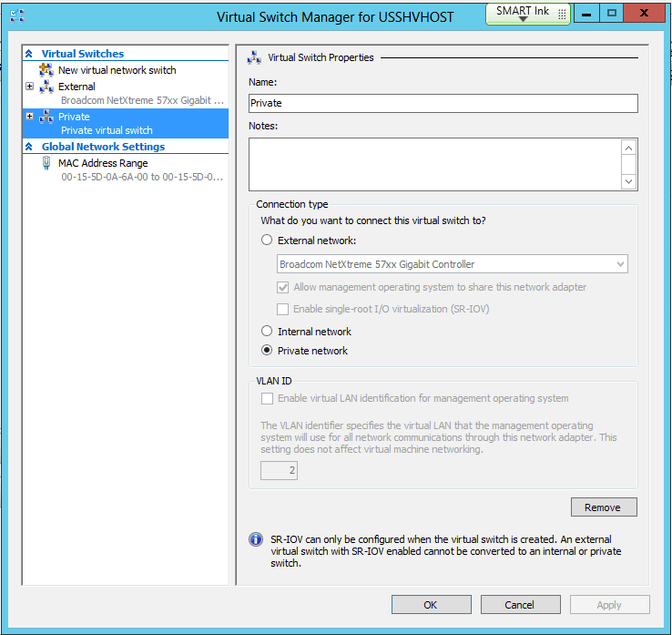Close the Virtual Switch Manager window
Viewport: 672px width, 635px height.
644,14
